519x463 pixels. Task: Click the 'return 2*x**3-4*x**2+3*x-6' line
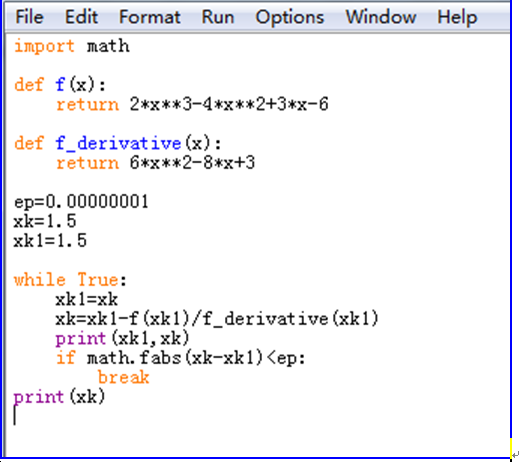pos(192,104)
